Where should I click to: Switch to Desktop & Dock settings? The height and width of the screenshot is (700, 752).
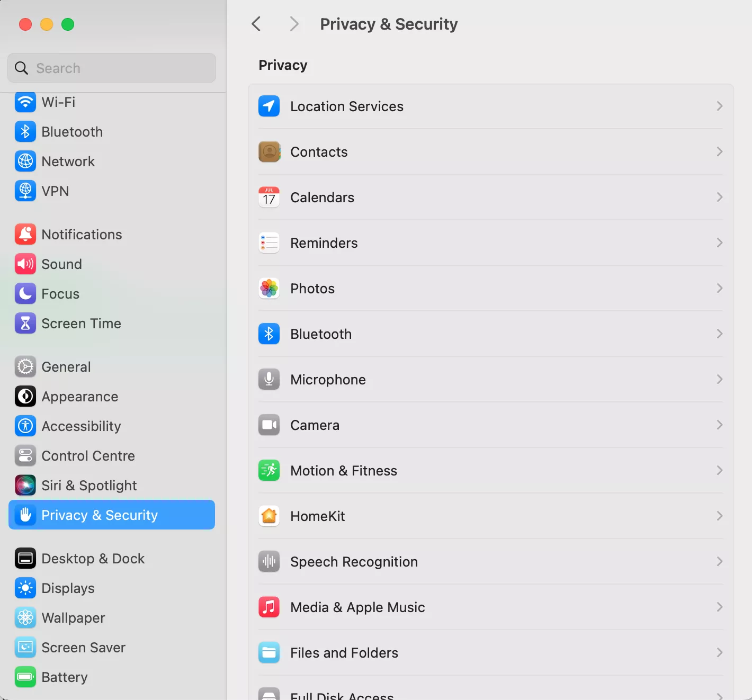[x=93, y=559]
